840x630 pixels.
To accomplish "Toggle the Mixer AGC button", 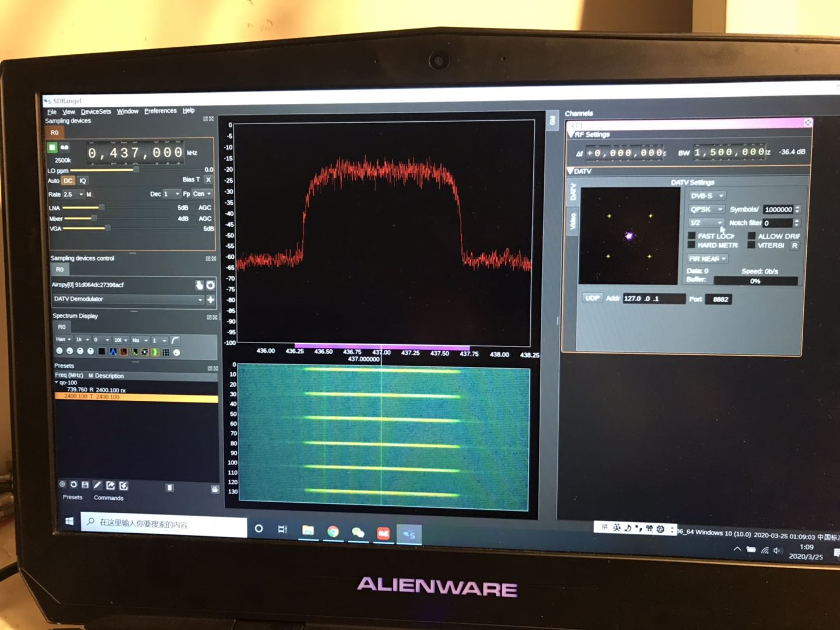I will (x=205, y=219).
